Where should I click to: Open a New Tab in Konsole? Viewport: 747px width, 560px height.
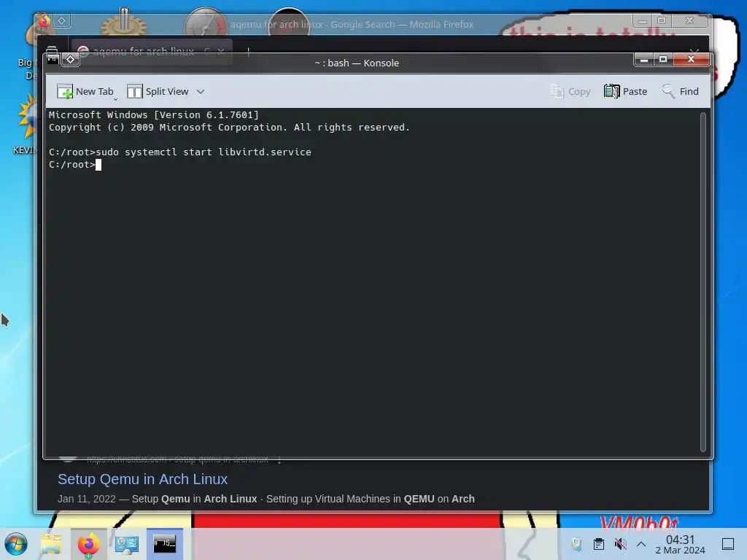coord(85,91)
